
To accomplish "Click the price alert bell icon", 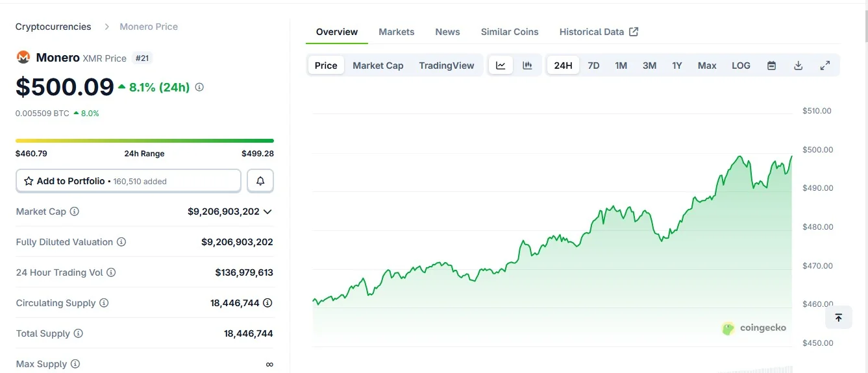I will [260, 181].
